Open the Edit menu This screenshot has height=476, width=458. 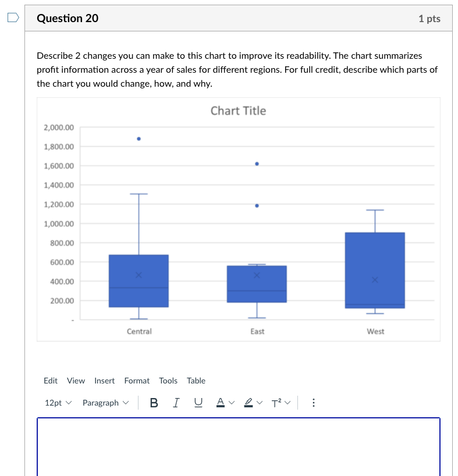pos(50,381)
